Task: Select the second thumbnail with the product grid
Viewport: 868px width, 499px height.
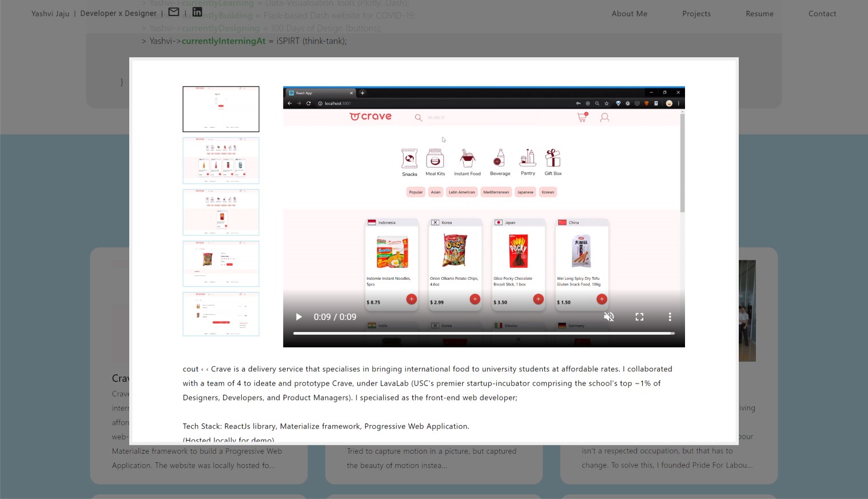Action: coord(221,160)
